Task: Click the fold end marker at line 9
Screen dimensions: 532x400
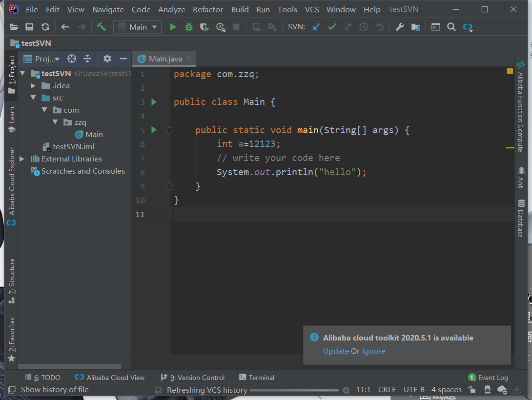Action: pyautogui.click(x=169, y=186)
